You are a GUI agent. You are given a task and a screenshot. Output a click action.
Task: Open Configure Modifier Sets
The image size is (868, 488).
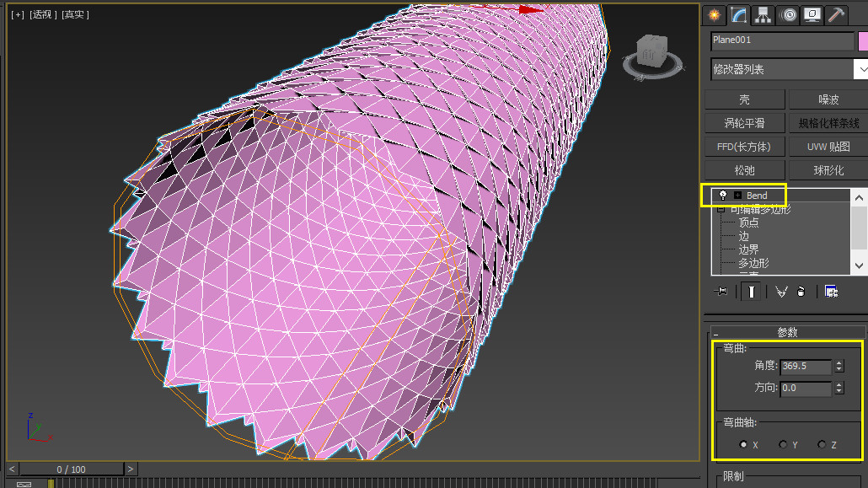click(831, 292)
